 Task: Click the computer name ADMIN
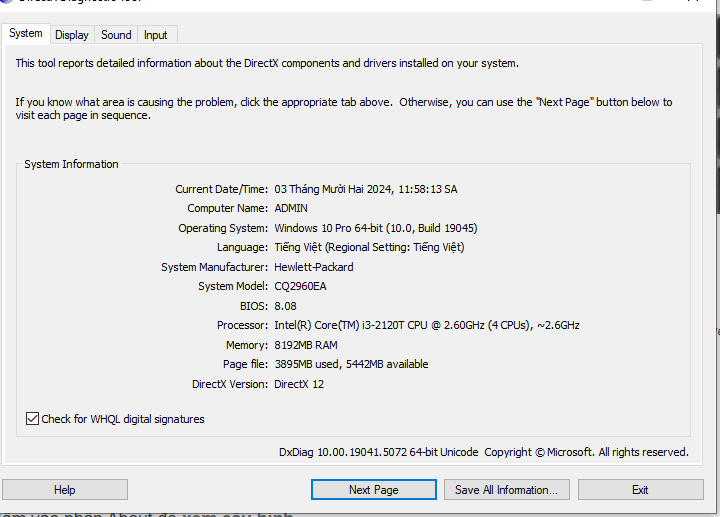pos(291,208)
